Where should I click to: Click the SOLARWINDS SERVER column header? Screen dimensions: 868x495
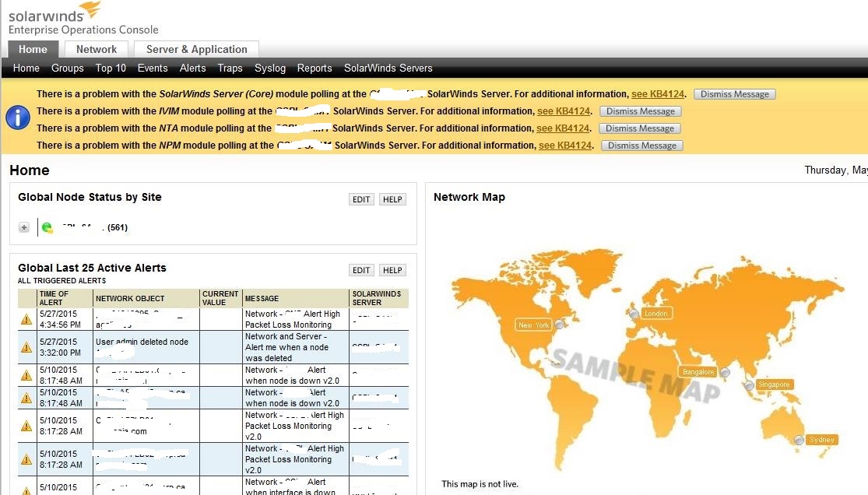tap(377, 298)
